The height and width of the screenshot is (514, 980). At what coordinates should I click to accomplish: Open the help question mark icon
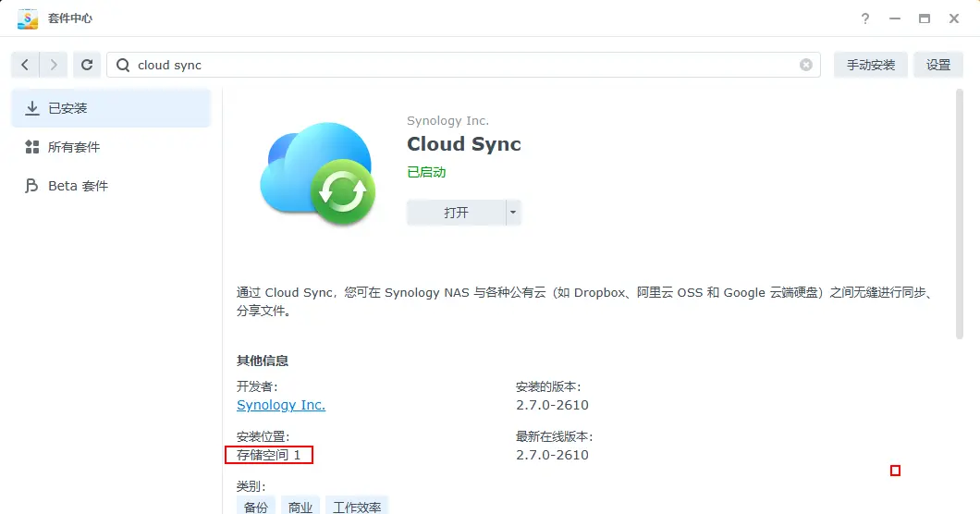coord(865,18)
